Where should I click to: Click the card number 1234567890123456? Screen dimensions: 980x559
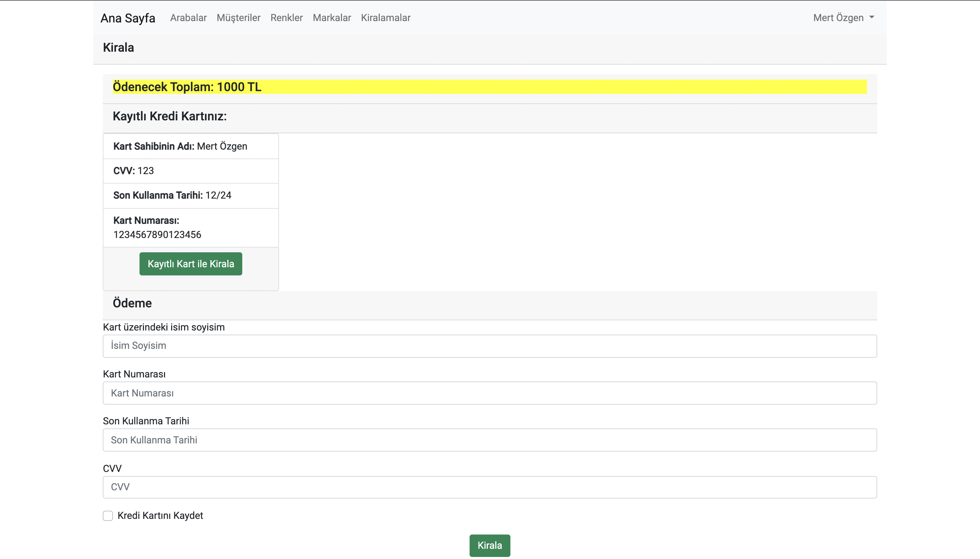(x=157, y=235)
